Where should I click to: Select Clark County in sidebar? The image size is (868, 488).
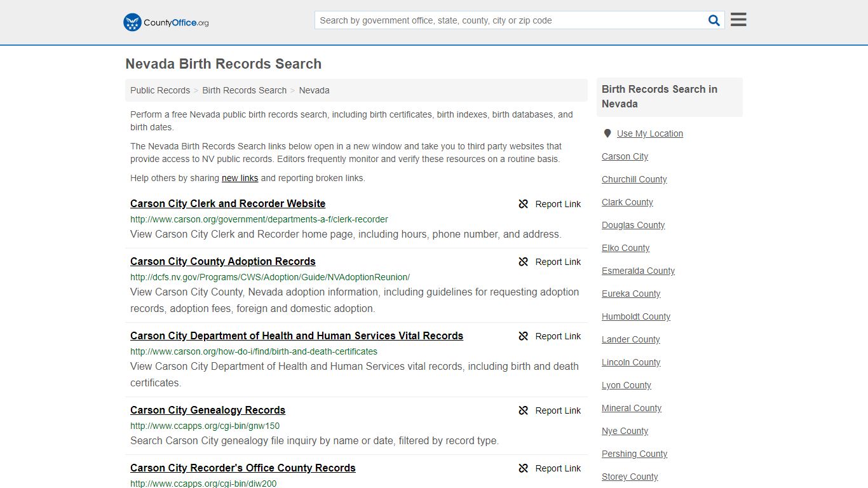point(627,202)
